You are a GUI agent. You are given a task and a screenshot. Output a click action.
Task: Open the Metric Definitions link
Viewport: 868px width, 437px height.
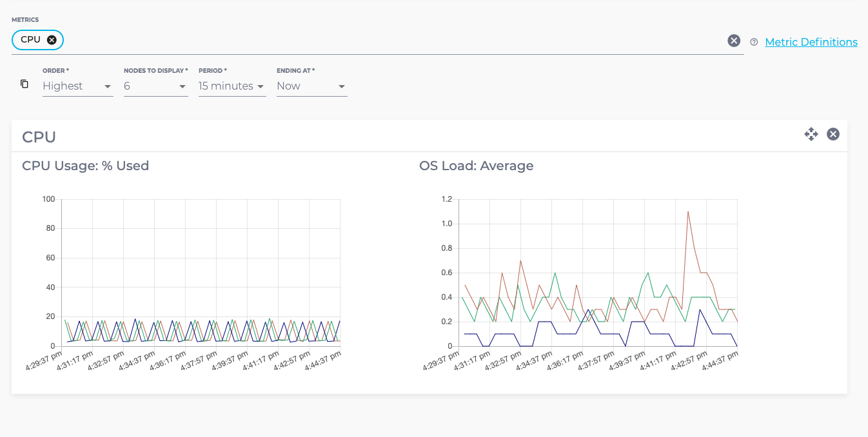pos(811,42)
